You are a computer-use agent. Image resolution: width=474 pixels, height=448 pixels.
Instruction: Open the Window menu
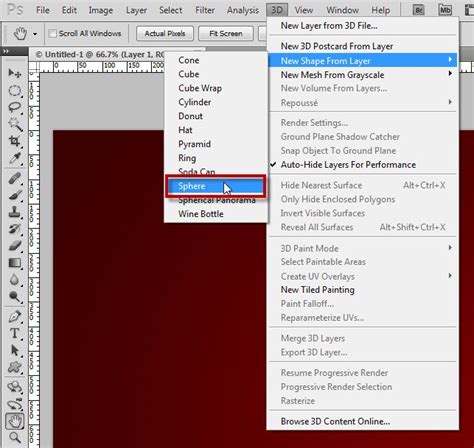(343, 10)
